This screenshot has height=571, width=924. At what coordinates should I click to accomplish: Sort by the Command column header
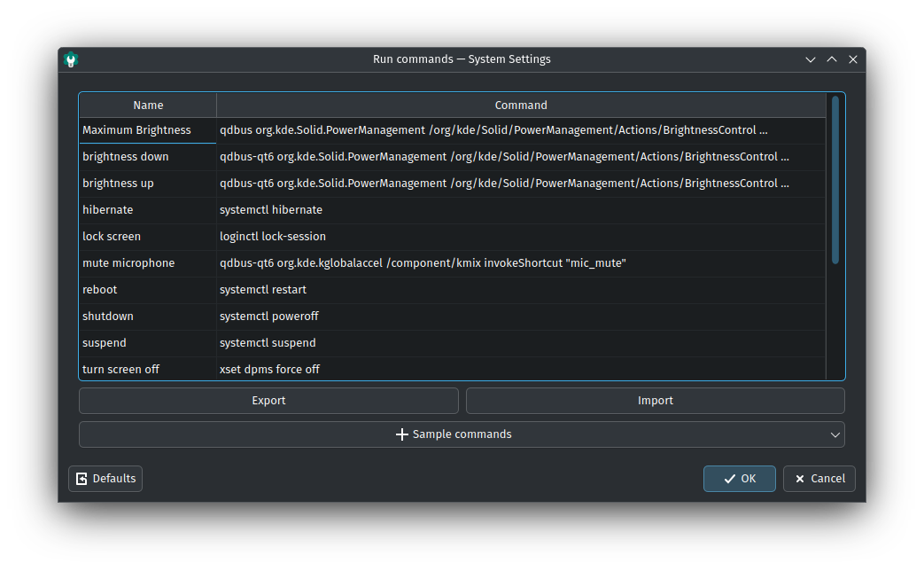521,105
